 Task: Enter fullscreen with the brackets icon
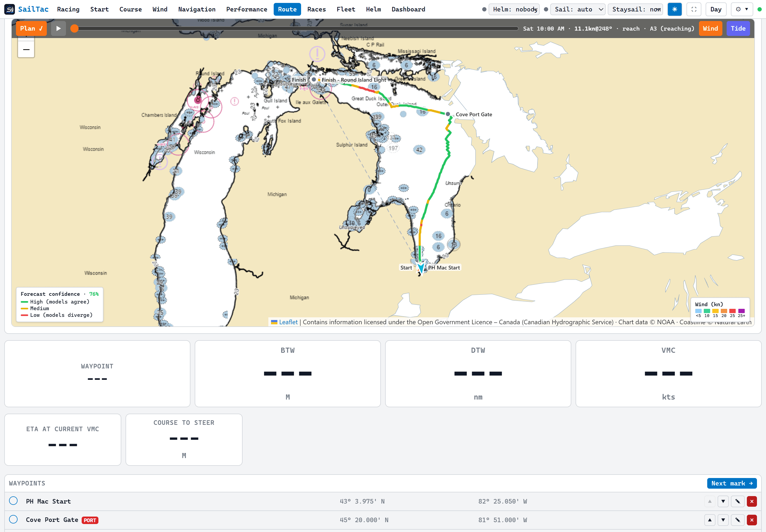pyautogui.click(x=694, y=9)
